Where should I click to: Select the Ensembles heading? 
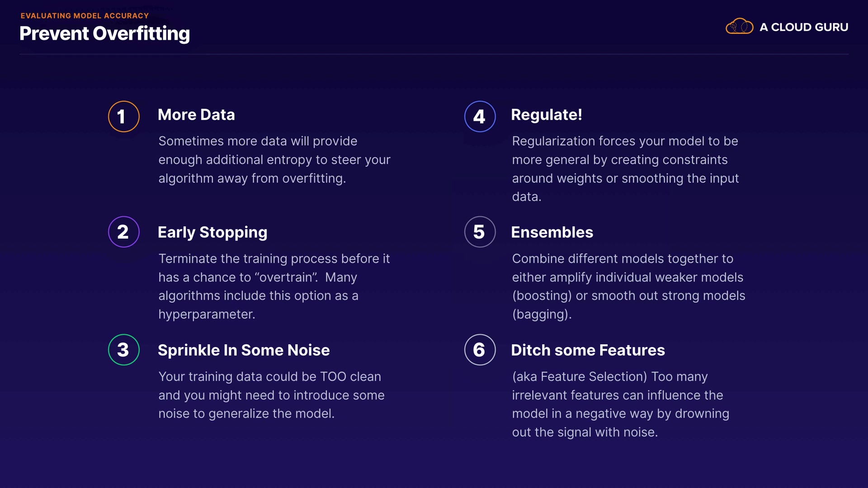pos(552,232)
